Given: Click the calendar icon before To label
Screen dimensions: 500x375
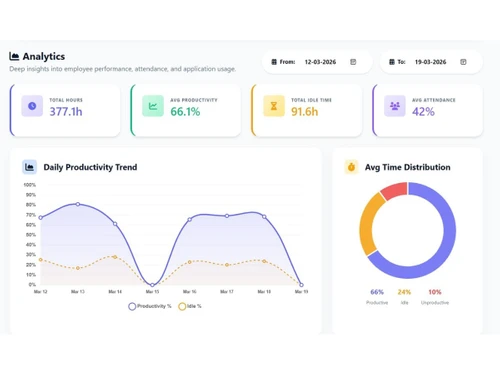Looking at the screenshot, I should pos(392,62).
